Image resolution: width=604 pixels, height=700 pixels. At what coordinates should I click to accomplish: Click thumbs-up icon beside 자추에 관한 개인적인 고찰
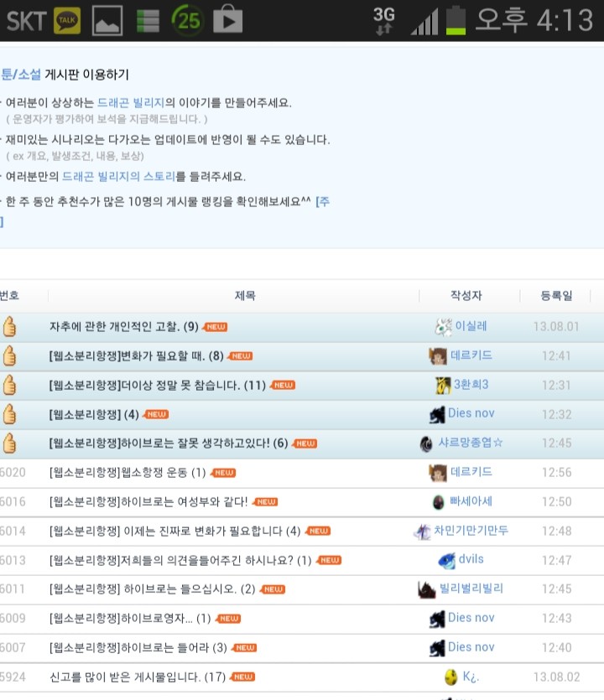click(9, 326)
